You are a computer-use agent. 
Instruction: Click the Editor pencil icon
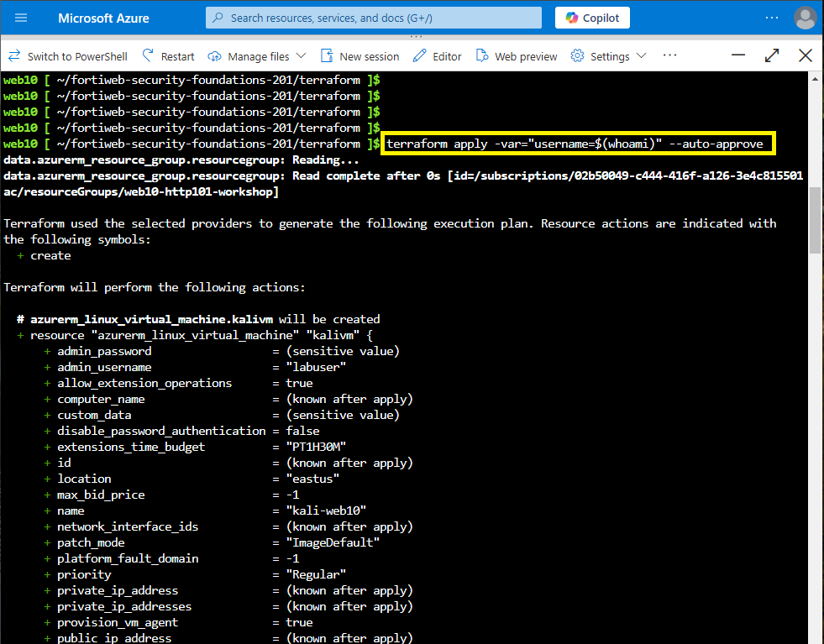[x=419, y=55]
